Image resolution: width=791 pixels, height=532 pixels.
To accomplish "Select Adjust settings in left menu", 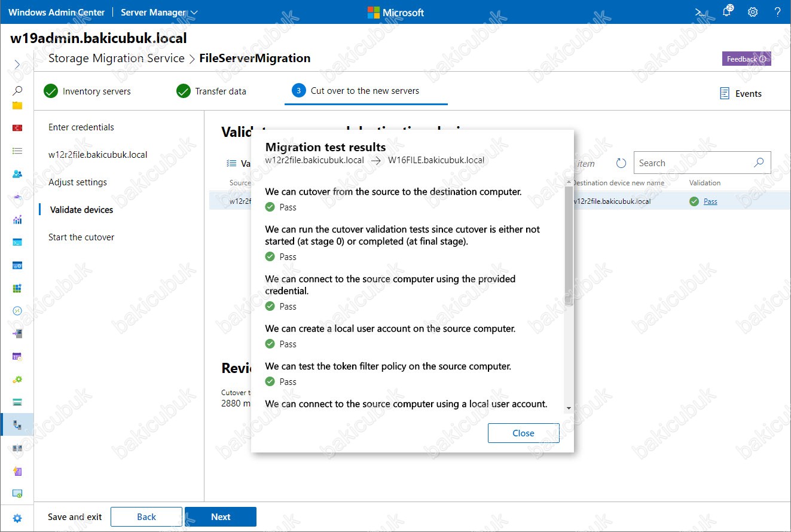I will (x=78, y=182).
